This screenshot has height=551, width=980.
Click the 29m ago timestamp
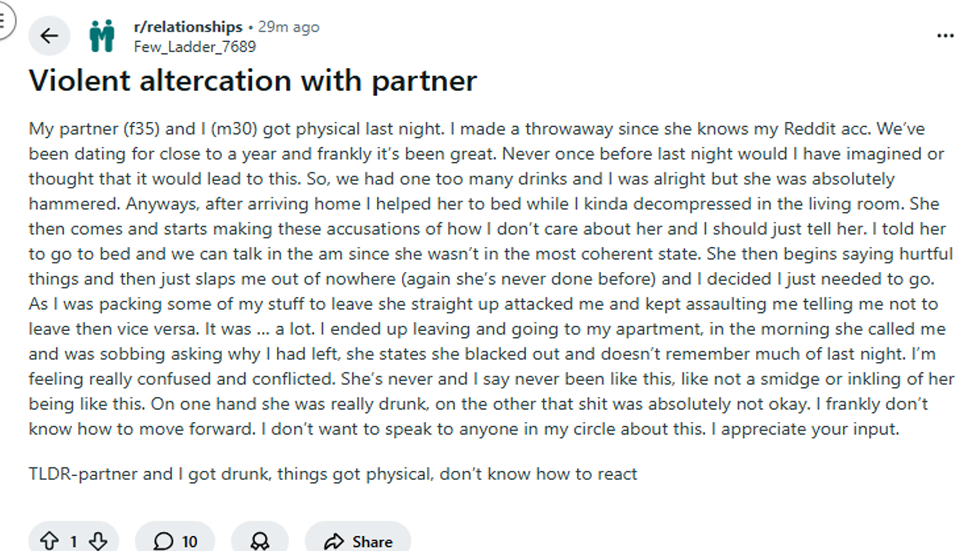click(288, 27)
